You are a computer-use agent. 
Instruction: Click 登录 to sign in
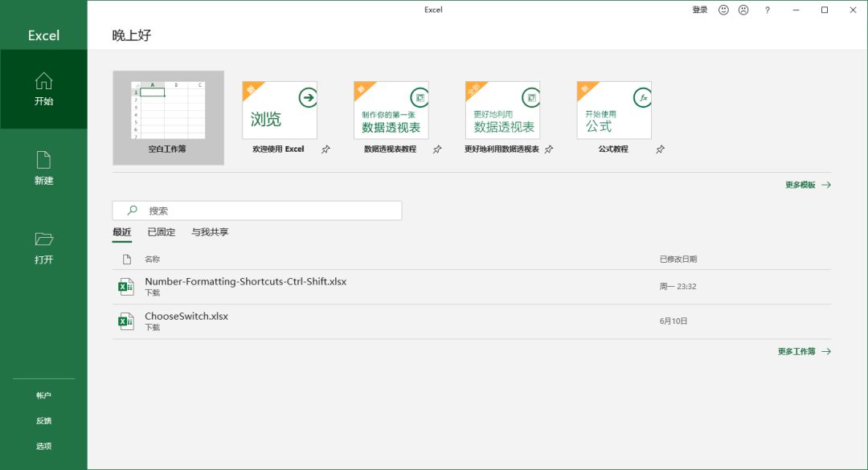700,10
